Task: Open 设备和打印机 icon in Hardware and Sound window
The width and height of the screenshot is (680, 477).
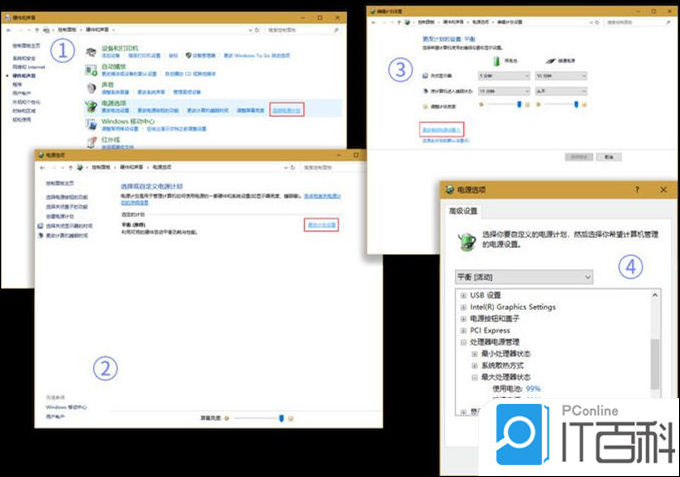Action: pos(91,52)
